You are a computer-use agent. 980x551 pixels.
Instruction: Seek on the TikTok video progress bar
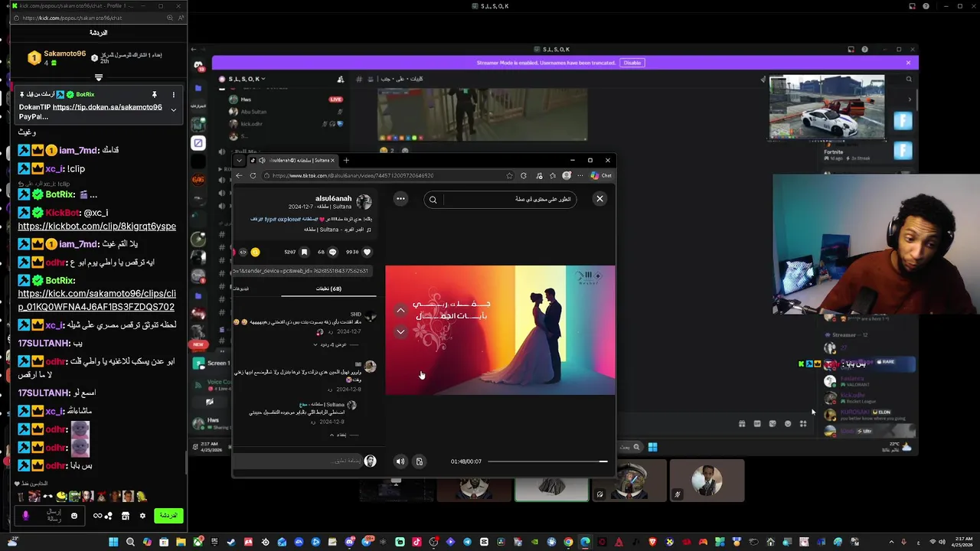point(547,461)
